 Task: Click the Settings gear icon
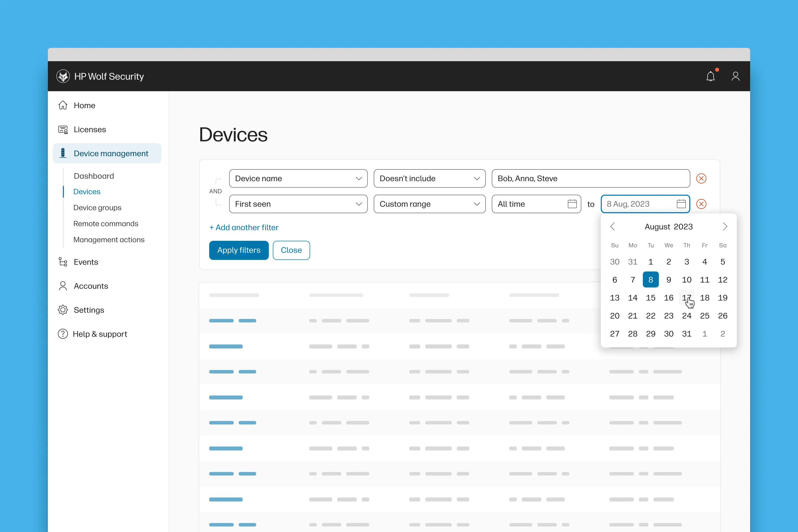(x=63, y=310)
